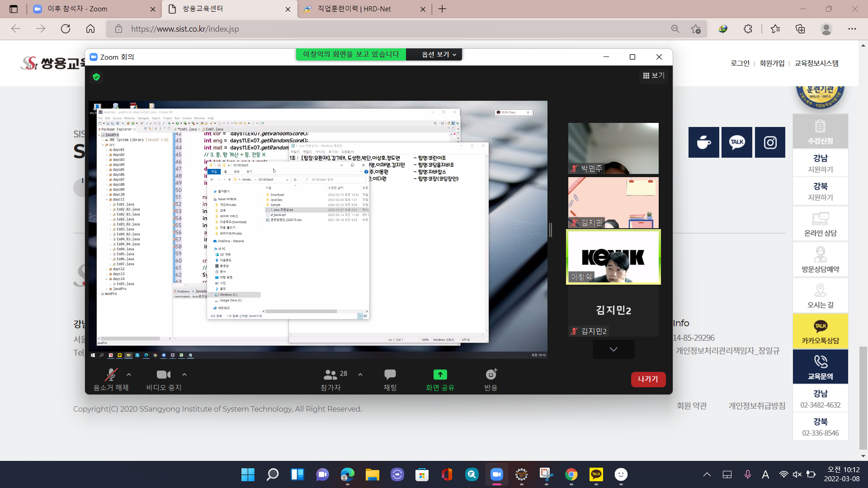Open Zoom reactions menu
The width and height of the screenshot is (868, 488).
click(x=491, y=380)
